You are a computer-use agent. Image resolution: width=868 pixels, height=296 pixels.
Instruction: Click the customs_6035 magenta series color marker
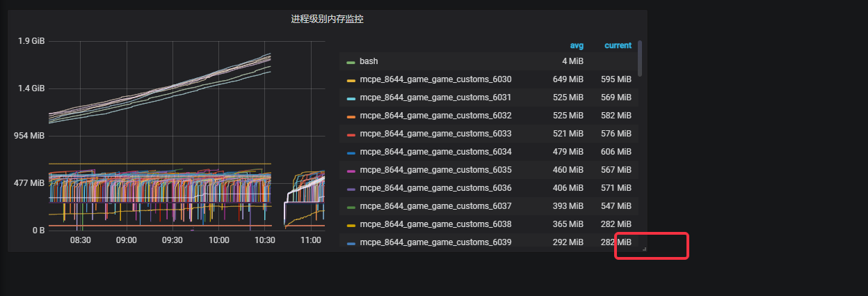tap(351, 171)
